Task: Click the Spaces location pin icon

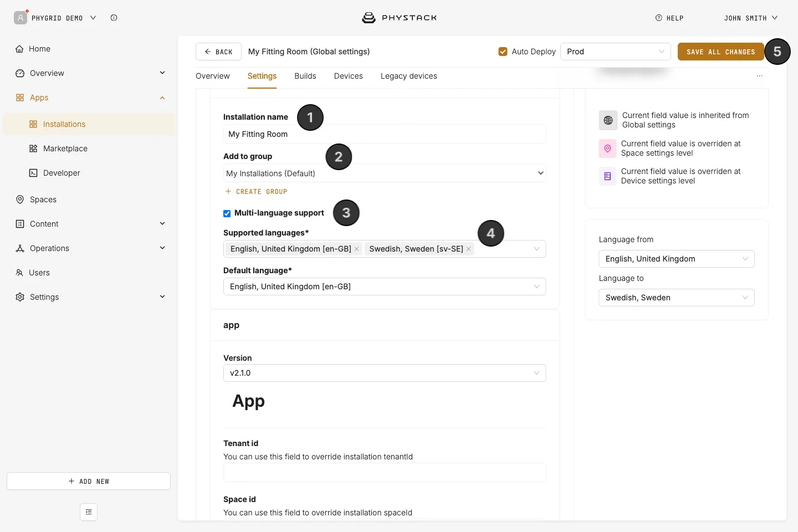Action: point(20,199)
